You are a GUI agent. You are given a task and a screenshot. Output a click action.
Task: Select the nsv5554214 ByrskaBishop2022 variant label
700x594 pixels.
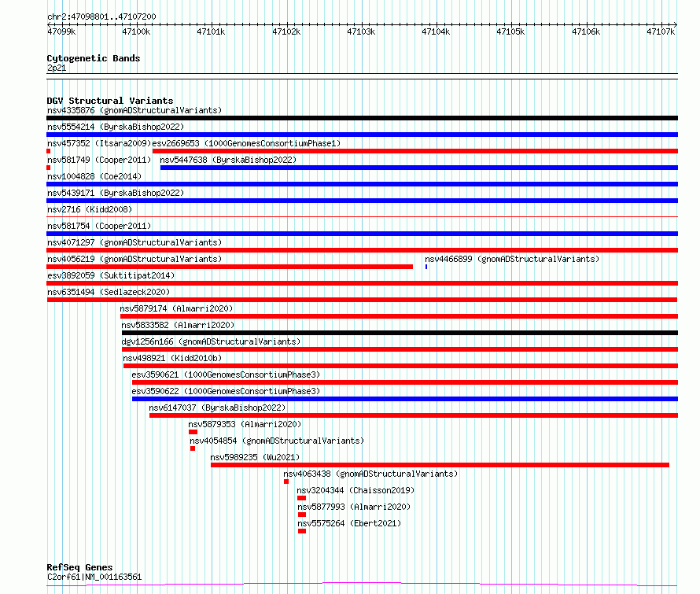pos(116,127)
